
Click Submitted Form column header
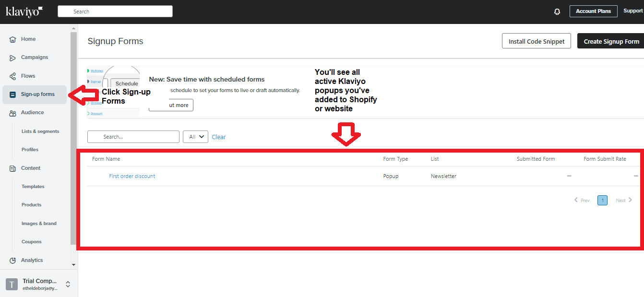536,159
